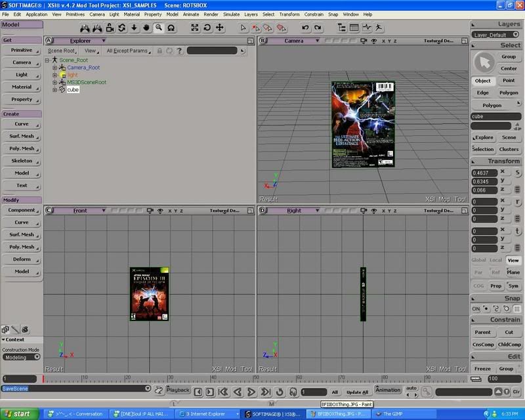
Task: Expand Camera_Root tree node
Action: coord(54,68)
